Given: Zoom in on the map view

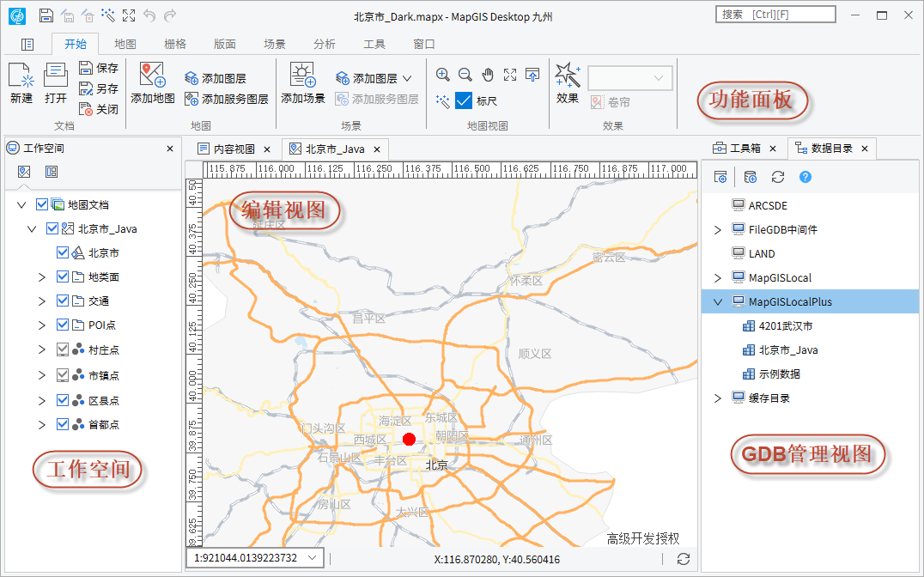Looking at the screenshot, I should (442, 75).
